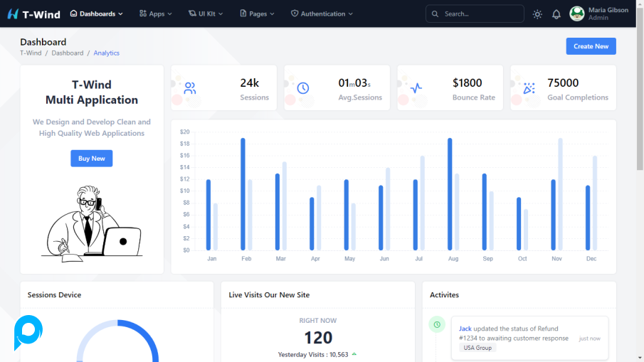The height and width of the screenshot is (362, 644).
Task: Click the T-Wind logo icon
Action: click(x=13, y=14)
